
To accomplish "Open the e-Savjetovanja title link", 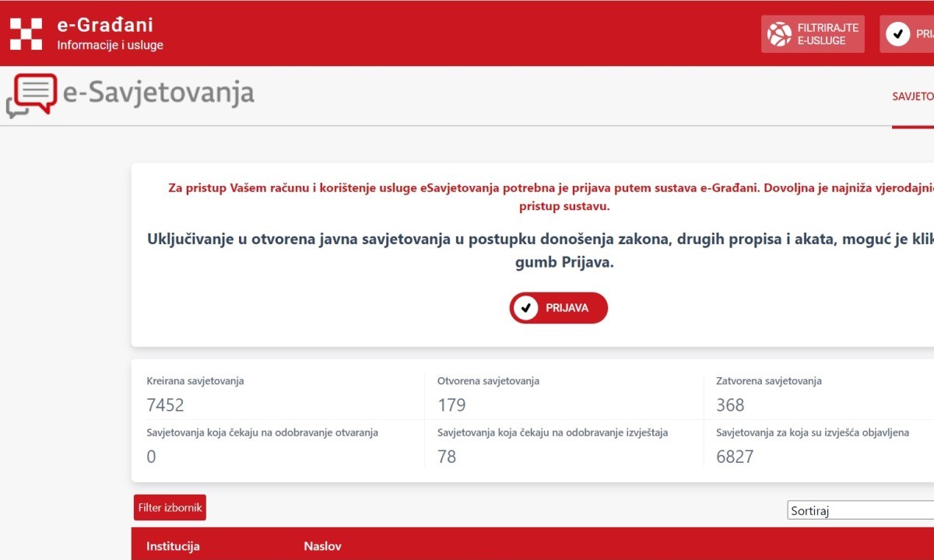I will 159,93.
